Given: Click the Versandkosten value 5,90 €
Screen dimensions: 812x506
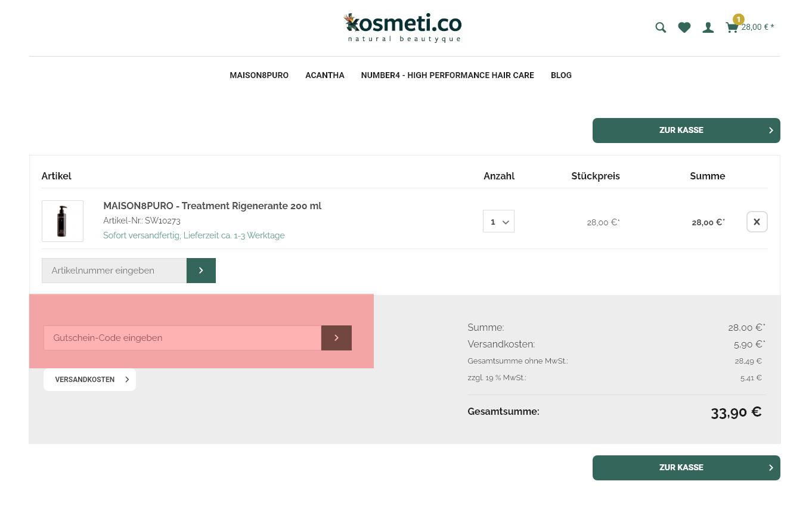Looking at the screenshot, I should coord(749,344).
